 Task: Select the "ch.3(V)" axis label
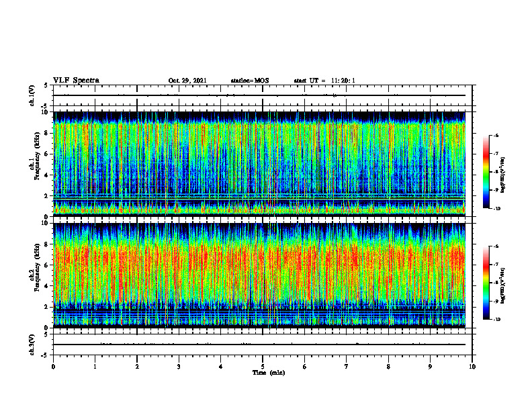tap(32, 345)
